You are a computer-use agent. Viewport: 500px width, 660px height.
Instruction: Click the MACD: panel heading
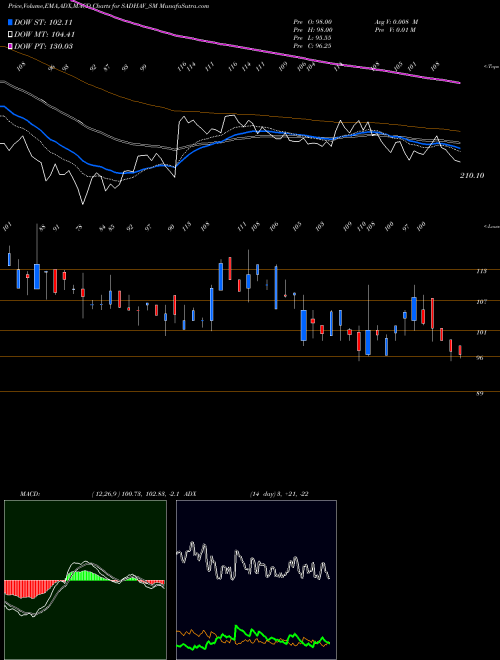pyautogui.click(x=30, y=494)
